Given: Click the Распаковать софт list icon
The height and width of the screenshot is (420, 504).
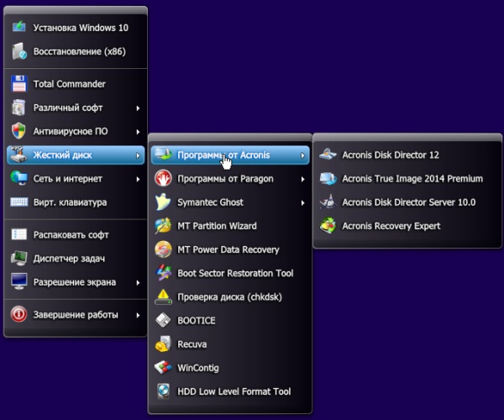Looking at the screenshot, I should (19, 234).
